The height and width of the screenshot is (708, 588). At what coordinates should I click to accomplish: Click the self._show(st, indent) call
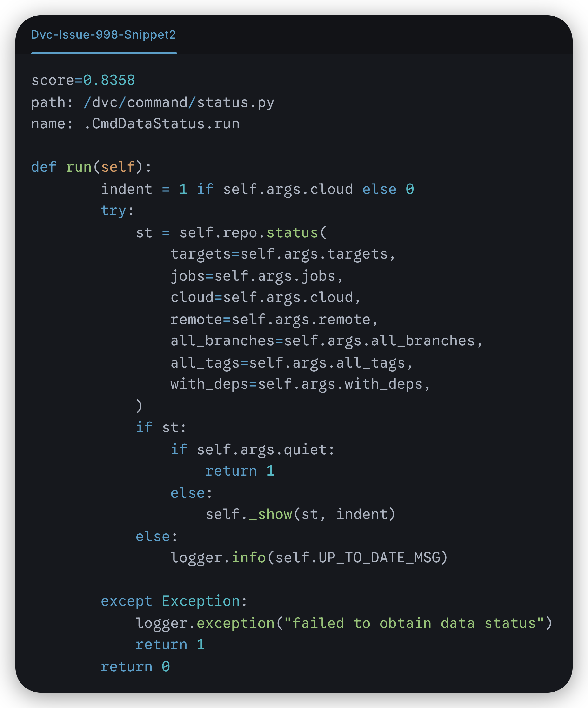click(300, 514)
